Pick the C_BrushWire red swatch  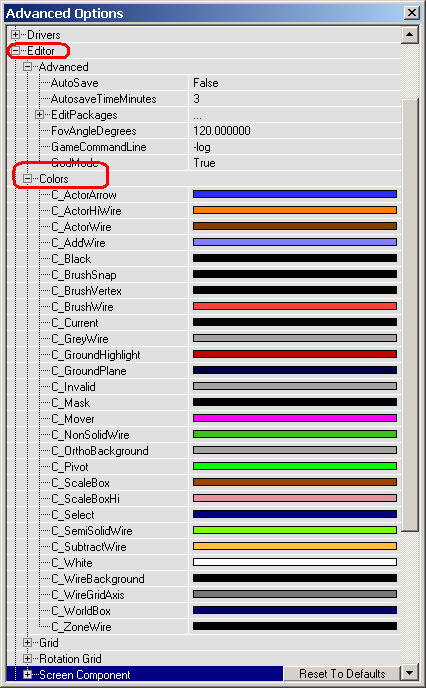(x=295, y=306)
